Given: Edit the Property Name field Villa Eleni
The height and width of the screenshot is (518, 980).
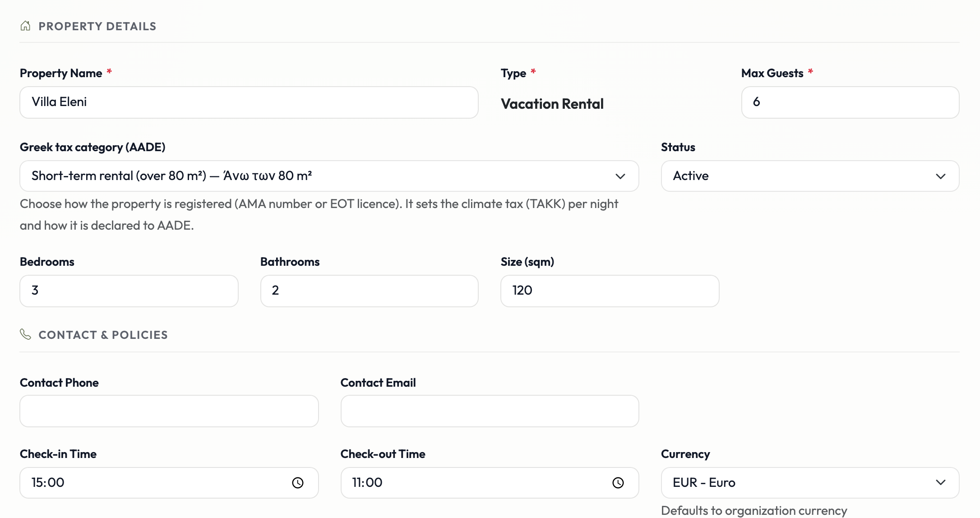Looking at the screenshot, I should pyautogui.click(x=249, y=102).
